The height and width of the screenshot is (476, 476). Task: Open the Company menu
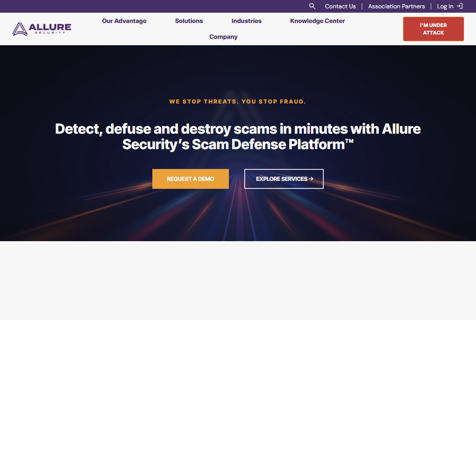(223, 37)
